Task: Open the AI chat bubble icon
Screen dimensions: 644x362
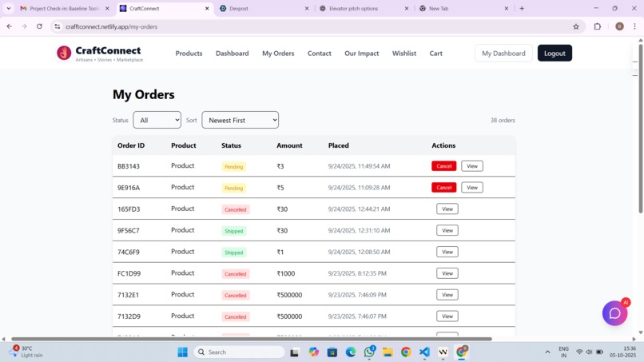Action: click(x=614, y=313)
